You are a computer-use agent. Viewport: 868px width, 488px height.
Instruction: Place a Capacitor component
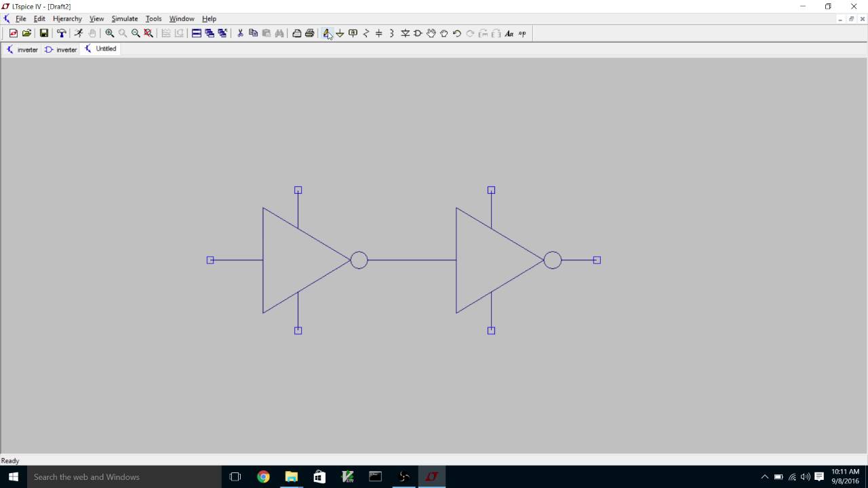(x=379, y=33)
